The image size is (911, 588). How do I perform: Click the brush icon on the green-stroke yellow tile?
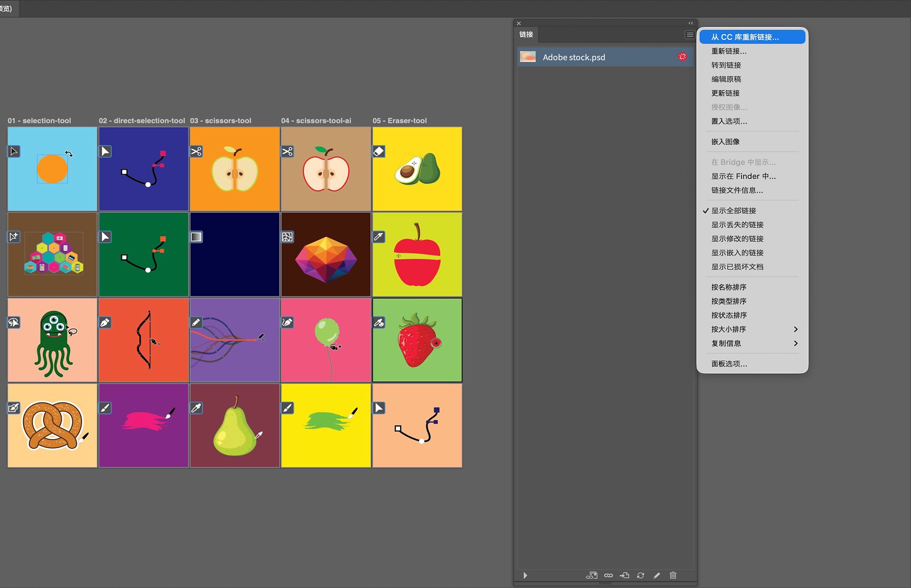point(288,408)
